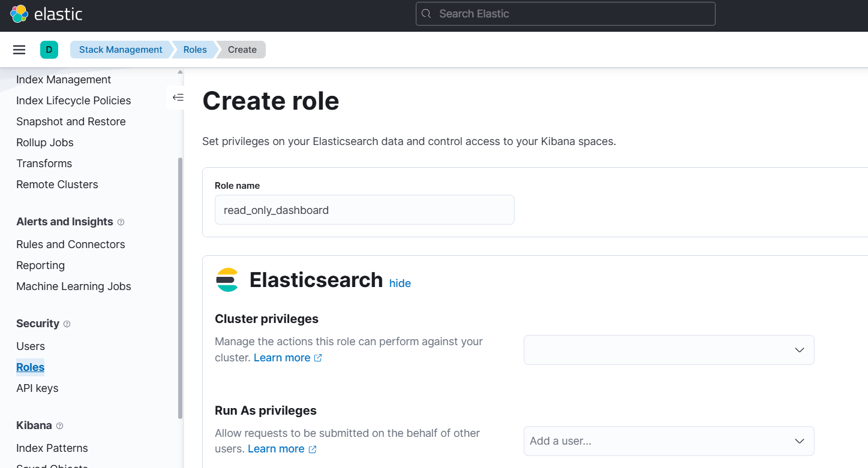Click the Alerts and Insights section title
The height and width of the screenshot is (468, 868).
[x=65, y=222]
